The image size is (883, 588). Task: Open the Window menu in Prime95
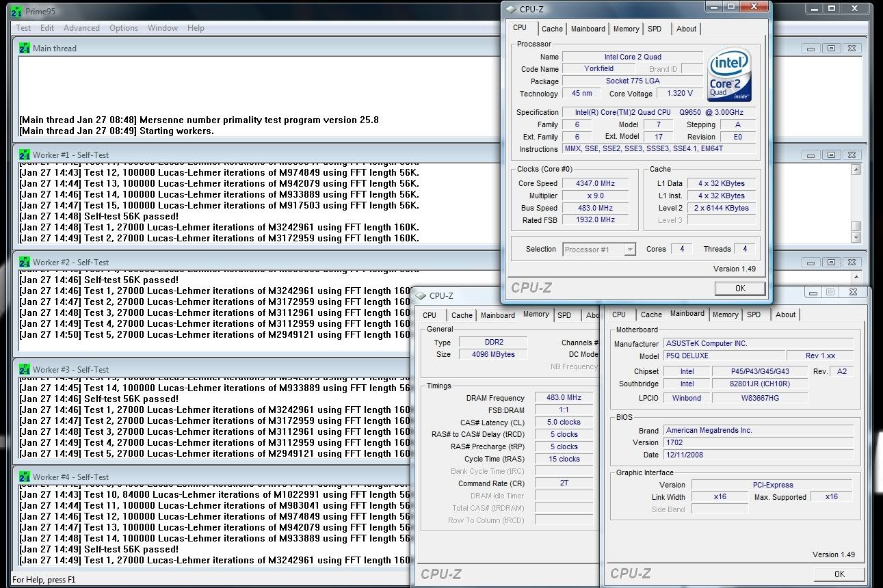pos(163,28)
